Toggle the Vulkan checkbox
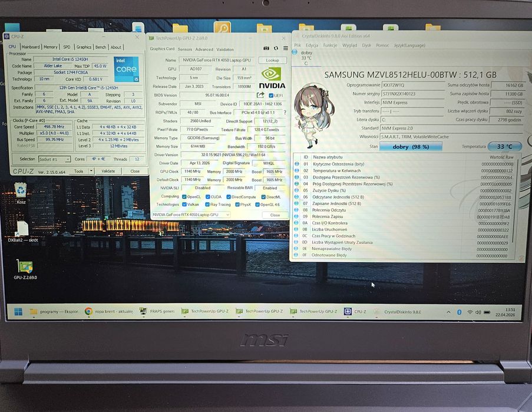This screenshot has width=532, height=412. coord(184,205)
